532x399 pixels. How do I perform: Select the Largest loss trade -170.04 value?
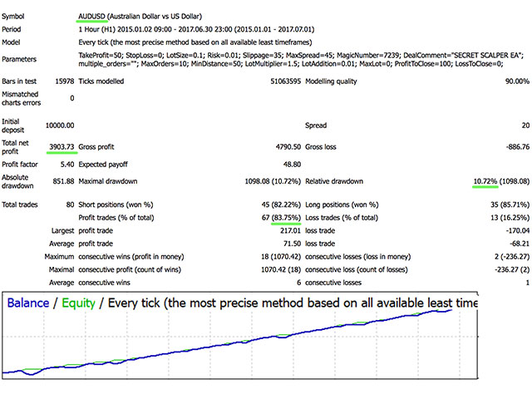coord(517,231)
